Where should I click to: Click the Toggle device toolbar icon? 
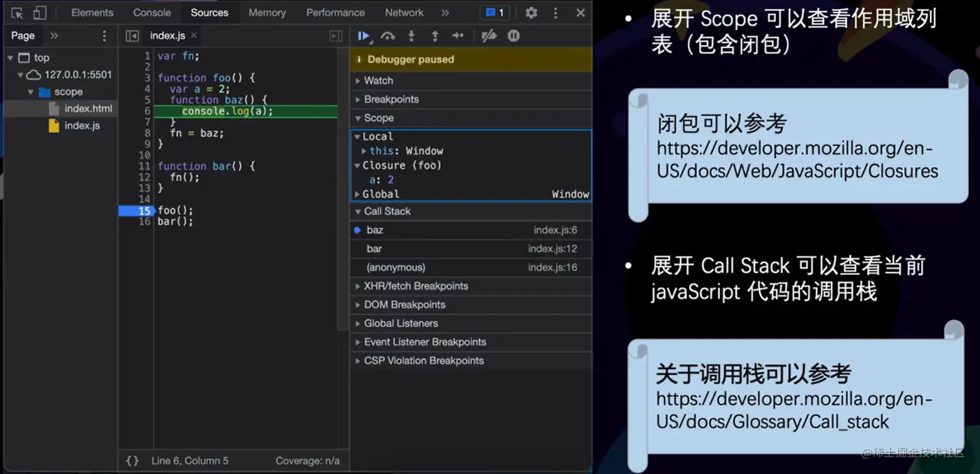coord(40,12)
